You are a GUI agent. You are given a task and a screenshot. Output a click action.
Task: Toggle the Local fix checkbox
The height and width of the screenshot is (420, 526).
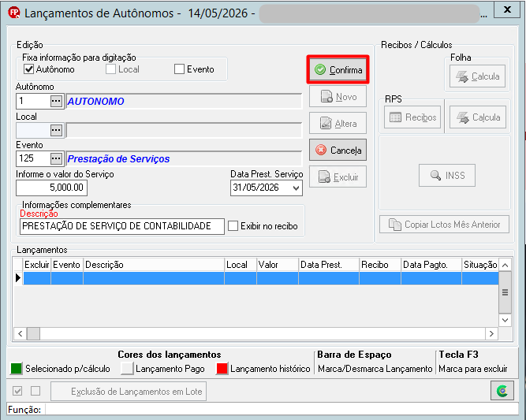110,69
